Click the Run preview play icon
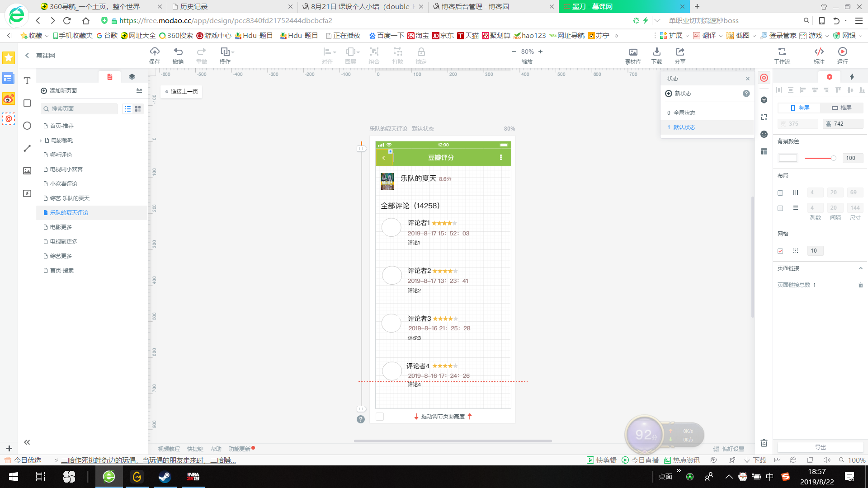868x488 pixels. [842, 52]
